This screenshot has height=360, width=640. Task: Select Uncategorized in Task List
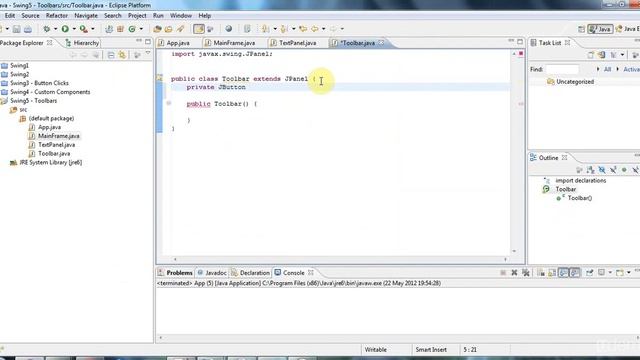[x=575, y=82]
